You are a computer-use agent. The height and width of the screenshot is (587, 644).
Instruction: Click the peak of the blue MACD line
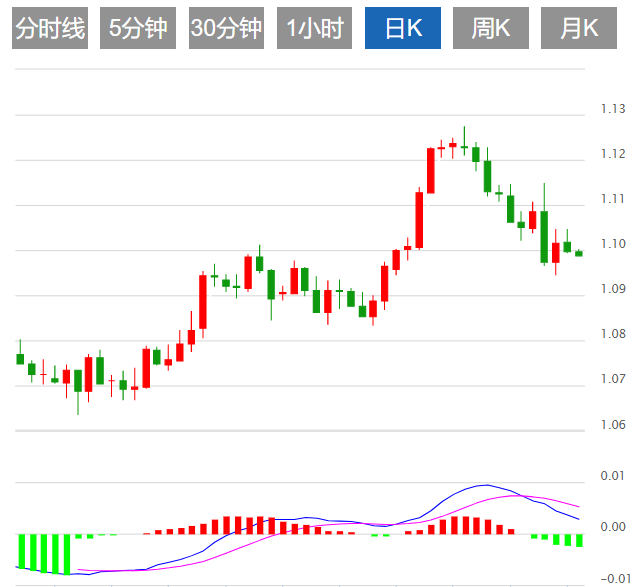[x=487, y=485]
